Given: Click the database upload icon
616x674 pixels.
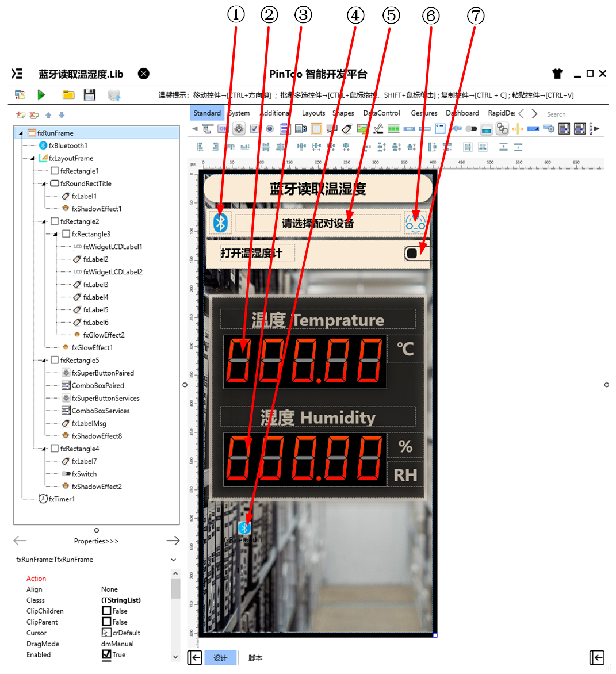Looking at the screenshot, I should click(114, 95).
